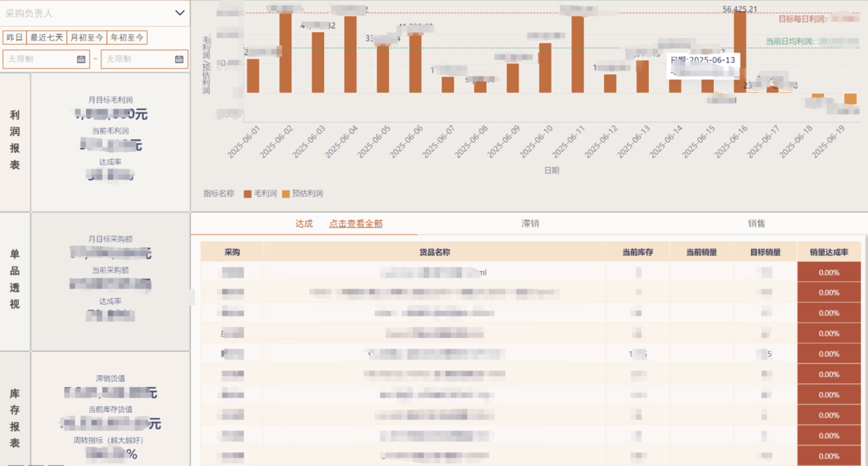Toggle the 预估利润 legend swatch

286,194
